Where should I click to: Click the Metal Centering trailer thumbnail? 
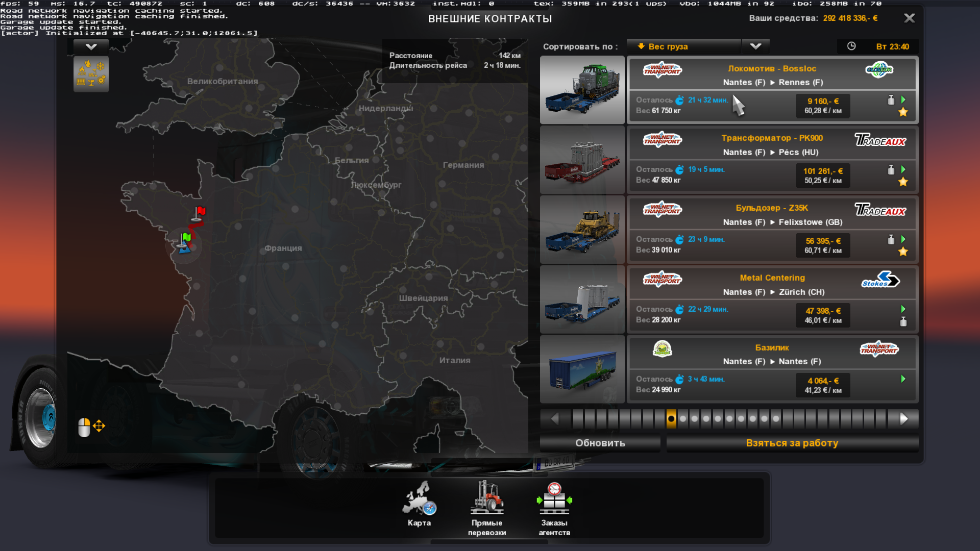point(582,299)
